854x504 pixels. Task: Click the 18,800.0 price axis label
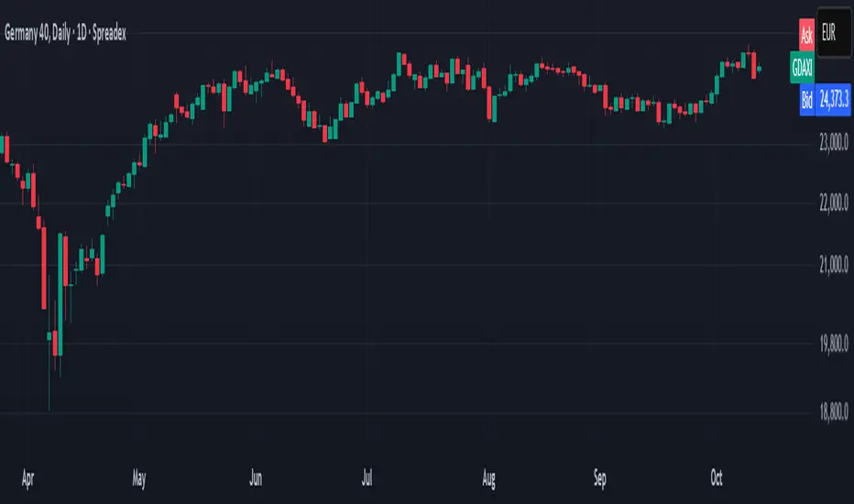click(834, 412)
